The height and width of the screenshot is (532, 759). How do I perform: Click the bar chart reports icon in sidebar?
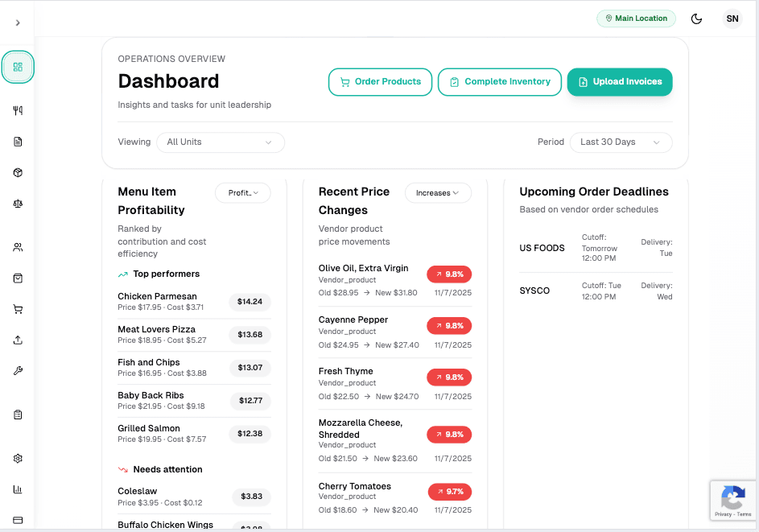[18, 489]
